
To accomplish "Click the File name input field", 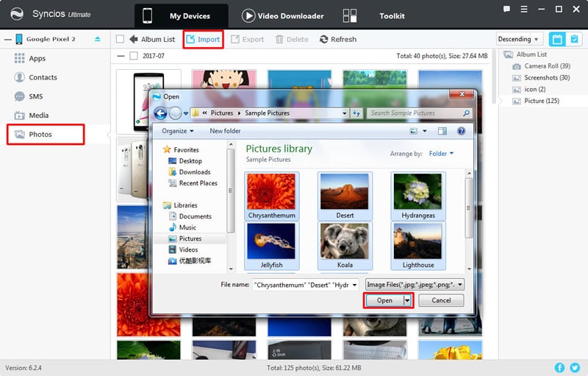I will click(x=302, y=285).
